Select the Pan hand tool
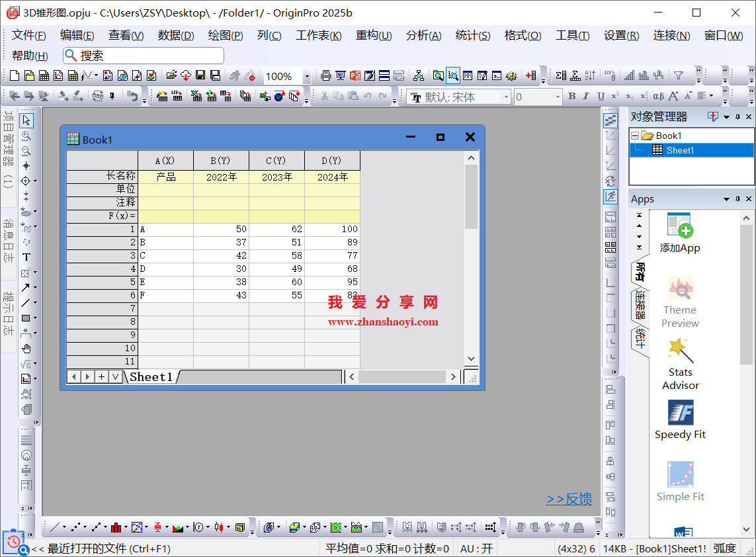This screenshot has height=557, width=756. (x=26, y=349)
